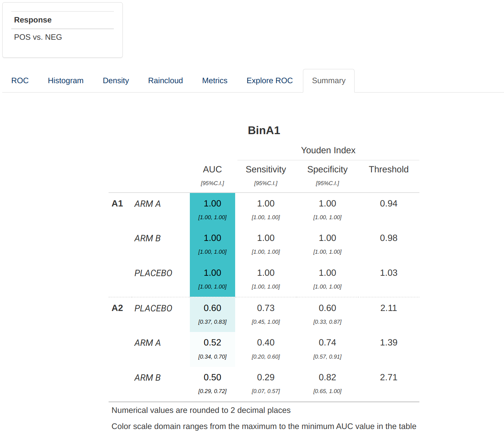
Task: Click the Response panel header
Action: point(33,20)
